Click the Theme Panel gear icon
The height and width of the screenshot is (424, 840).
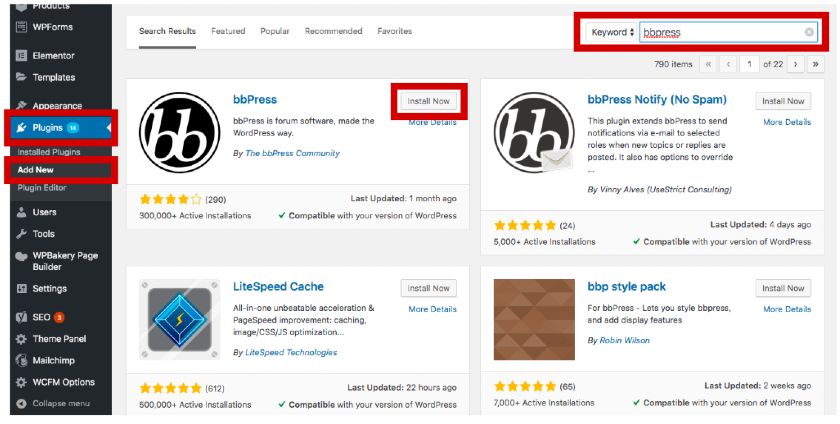[21, 339]
